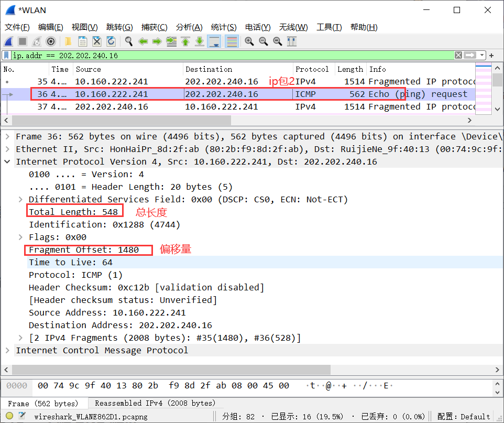The width and height of the screenshot is (504, 423).
Task: Restart the current capture
Action: pos(37,41)
